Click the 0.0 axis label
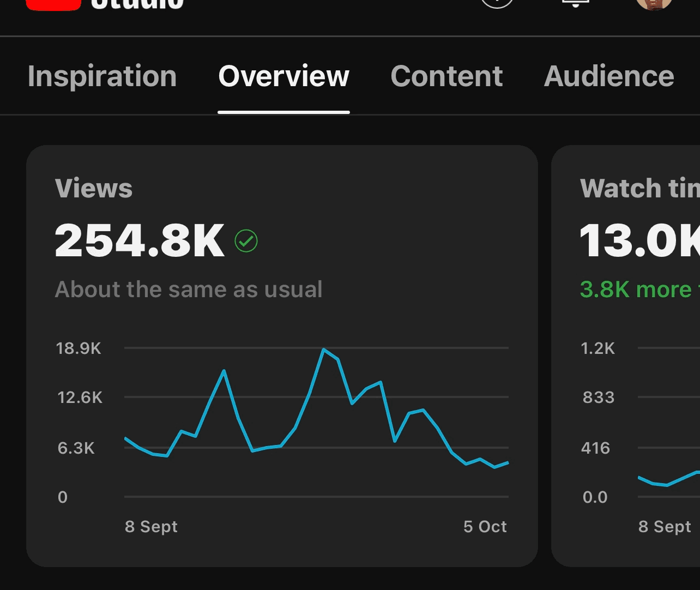The image size is (700, 590). 595,497
